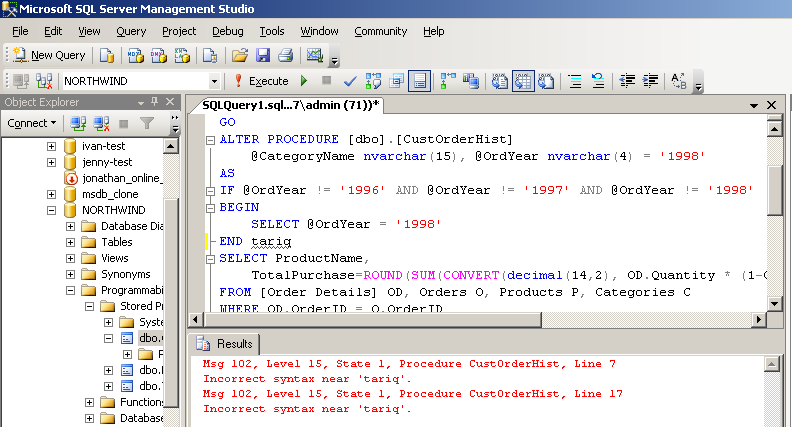Select the Results tab

pos(225,344)
